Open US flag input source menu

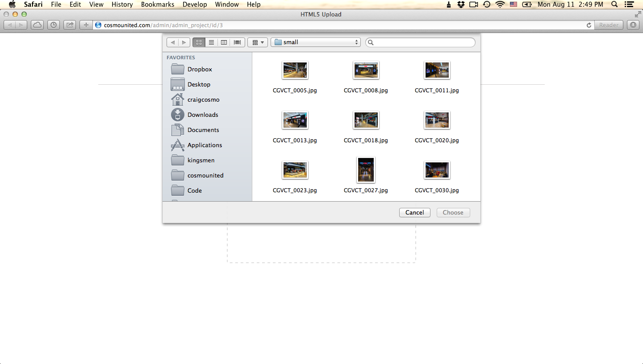[x=514, y=4]
